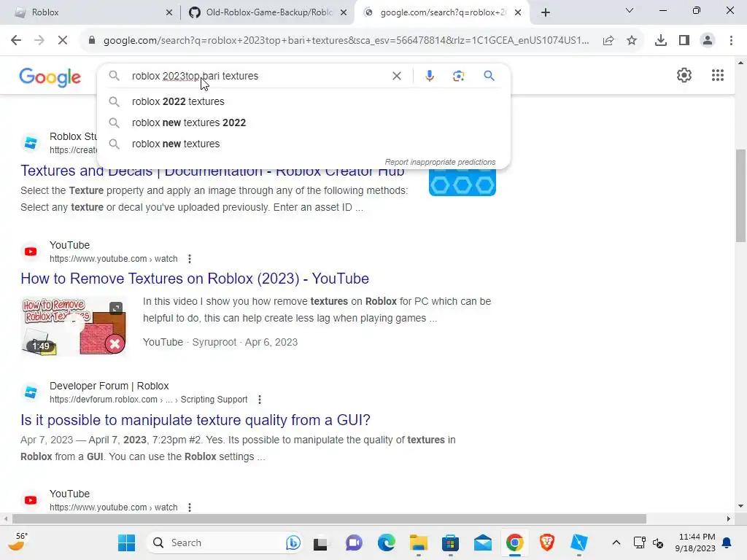Submit search with the blue magnifier
The width and height of the screenshot is (747, 560).
coord(489,76)
